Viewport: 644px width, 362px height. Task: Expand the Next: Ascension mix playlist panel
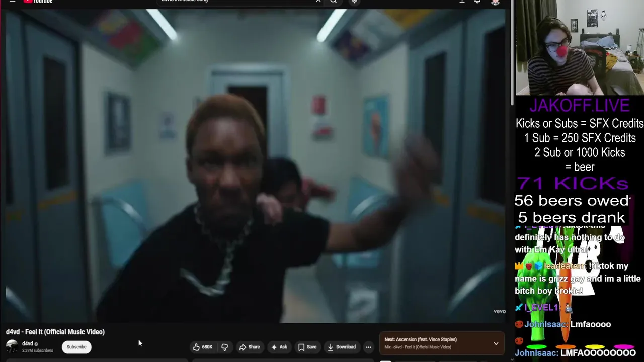[496, 343]
